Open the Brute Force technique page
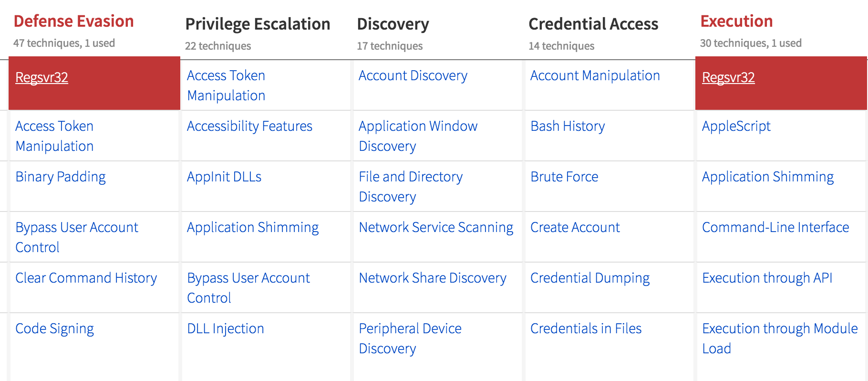Screen dimensions: 868x381 point(564,177)
